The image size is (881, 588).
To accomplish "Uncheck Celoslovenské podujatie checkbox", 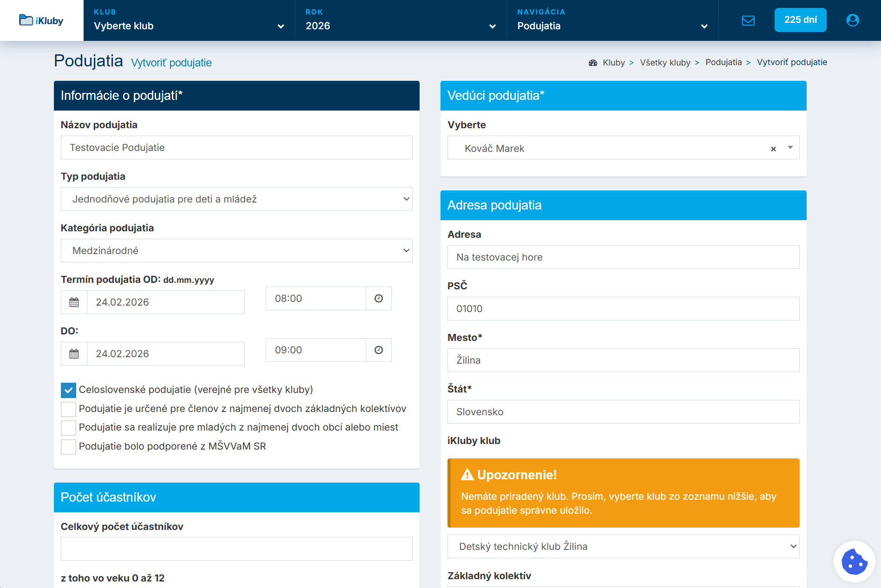I will [68, 390].
